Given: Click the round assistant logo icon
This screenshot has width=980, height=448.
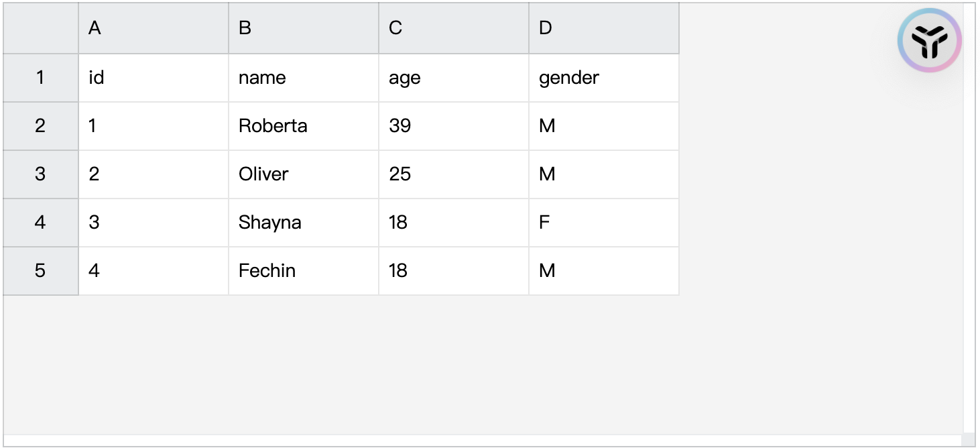Looking at the screenshot, I should 930,41.
